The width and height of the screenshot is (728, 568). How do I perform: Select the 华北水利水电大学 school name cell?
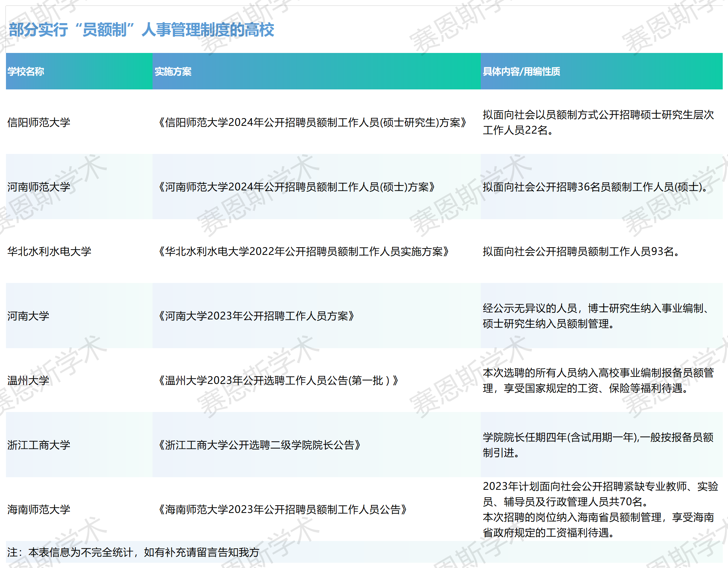click(x=49, y=251)
